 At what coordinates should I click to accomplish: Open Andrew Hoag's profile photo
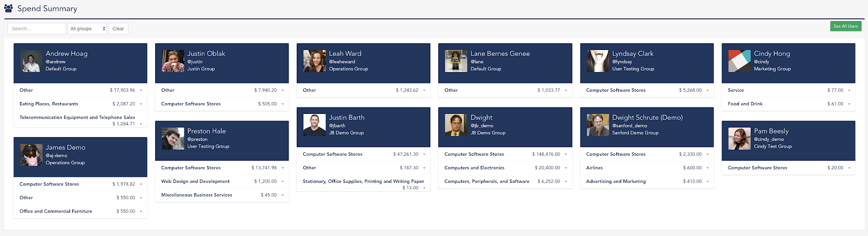click(x=31, y=61)
